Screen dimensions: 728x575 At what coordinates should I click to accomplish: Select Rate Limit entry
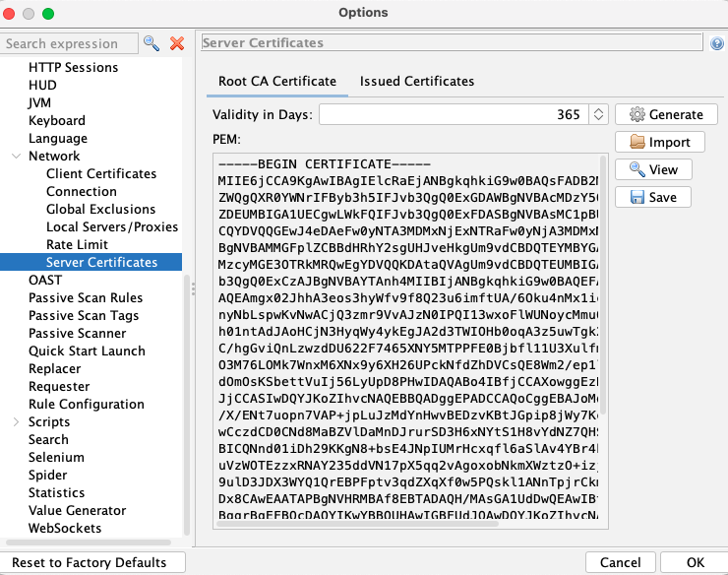[x=77, y=244]
